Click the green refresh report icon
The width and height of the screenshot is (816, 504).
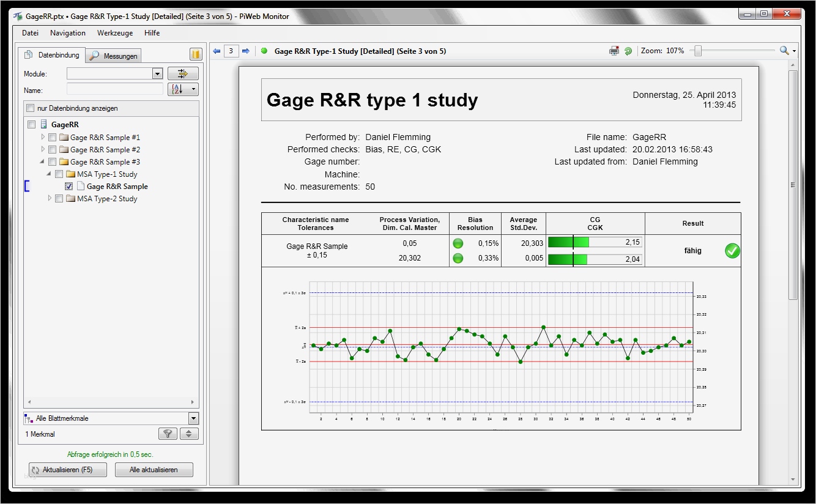[x=628, y=51]
